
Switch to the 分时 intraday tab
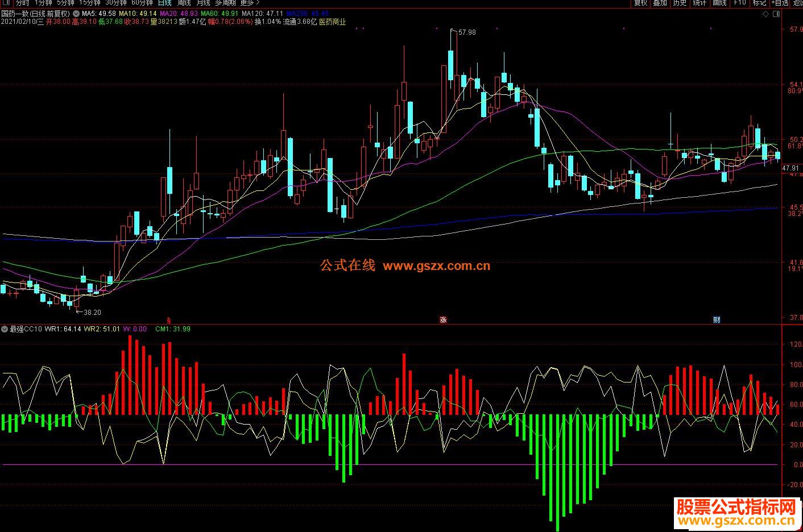pyautogui.click(x=22, y=3)
